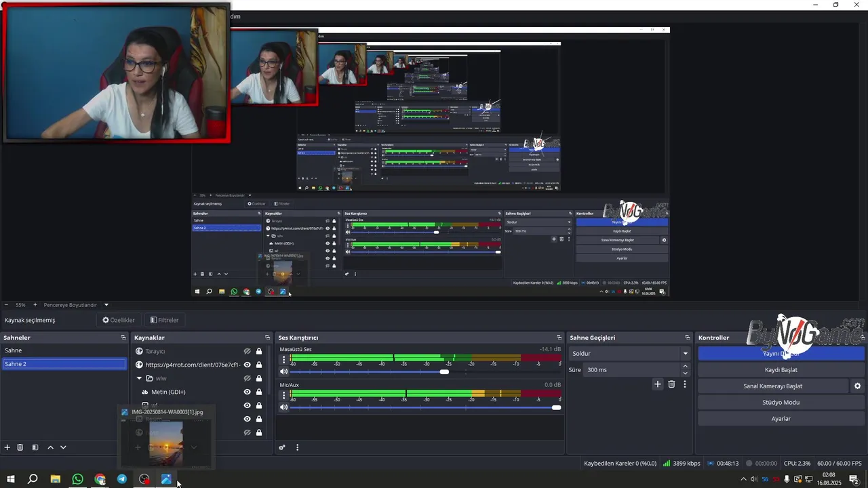Open Chrome from the taskbar
This screenshot has height=488, width=868.
coord(100,479)
